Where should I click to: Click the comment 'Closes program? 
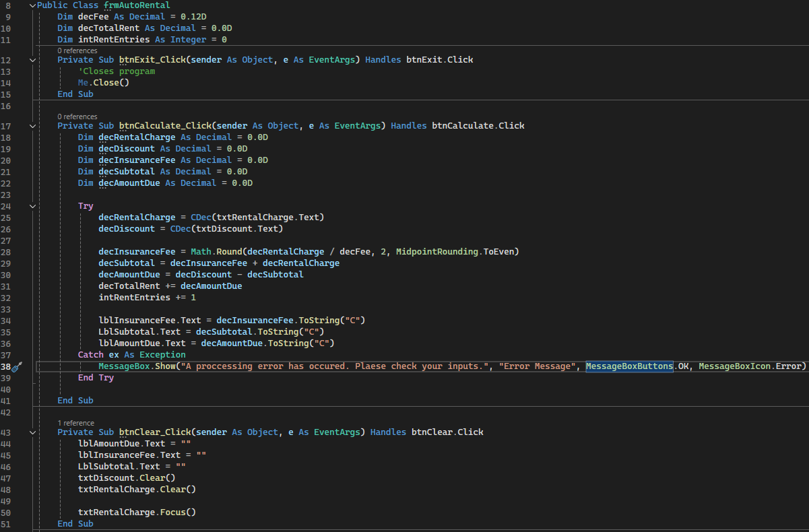(x=117, y=71)
